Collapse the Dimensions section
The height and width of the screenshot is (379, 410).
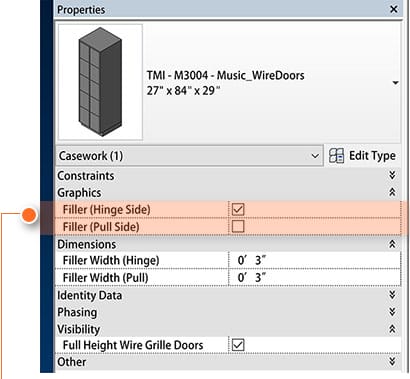(392, 244)
